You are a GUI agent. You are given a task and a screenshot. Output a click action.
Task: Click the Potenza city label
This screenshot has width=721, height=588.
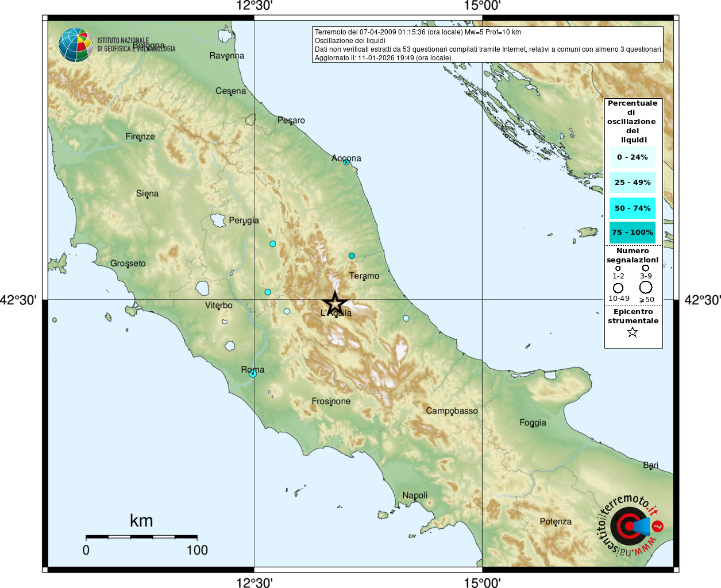click(x=556, y=522)
